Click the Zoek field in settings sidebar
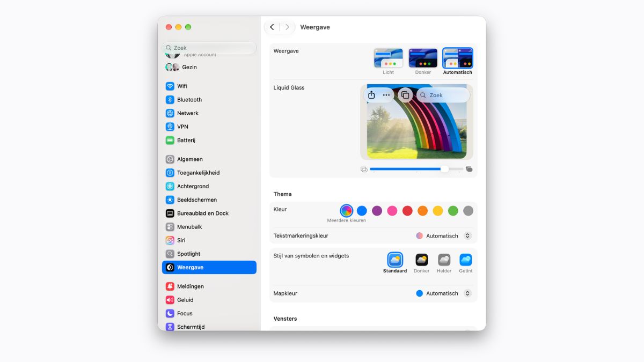The image size is (644, 362). tap(209, 48)
